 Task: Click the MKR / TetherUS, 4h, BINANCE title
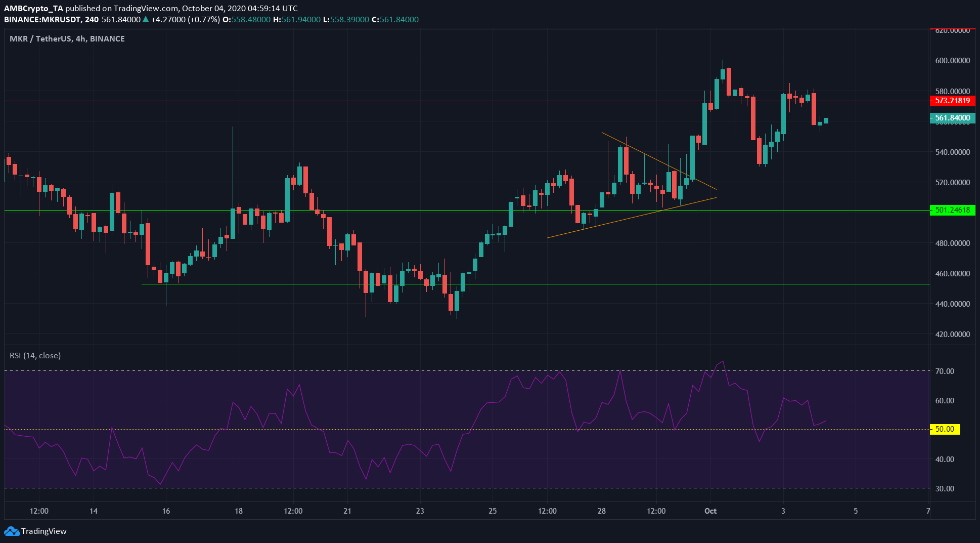67,39
